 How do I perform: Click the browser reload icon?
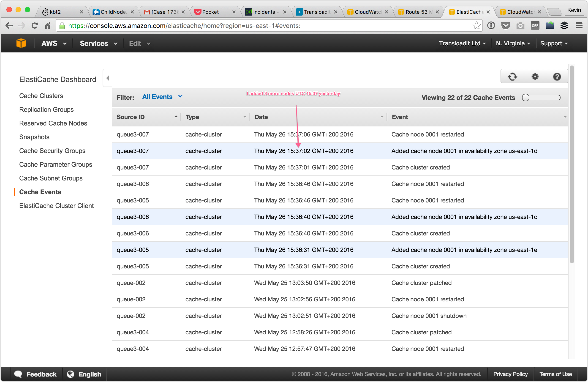35,25
